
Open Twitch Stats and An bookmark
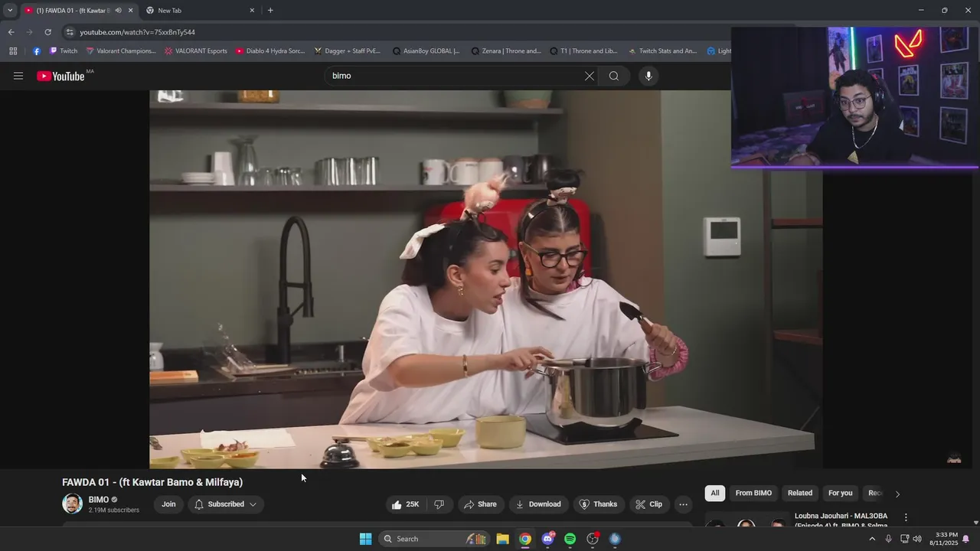tap(662, 51)
